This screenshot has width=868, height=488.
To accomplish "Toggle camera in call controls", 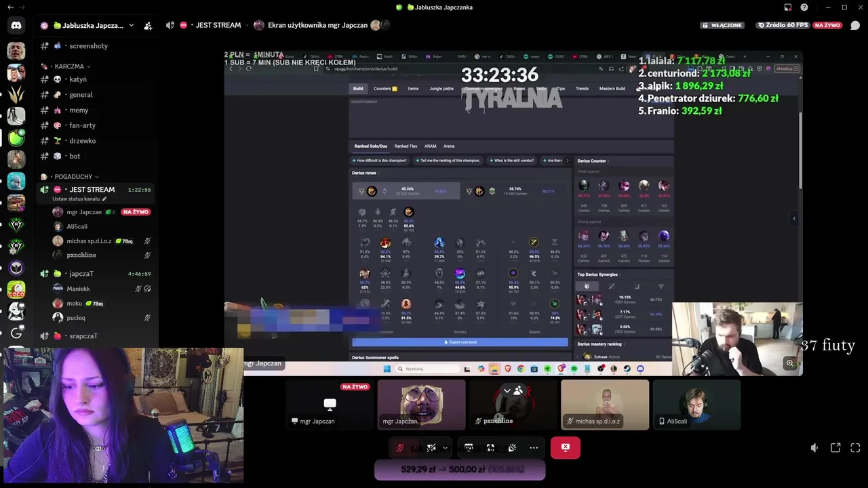I will [431, 447].
